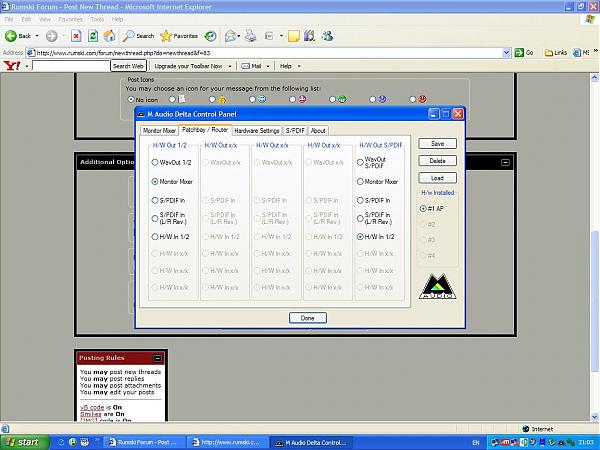Open the Yahoo toolbar Help dropdown
The width and height of the screenshot is (600, 450).
click(288, 66)
